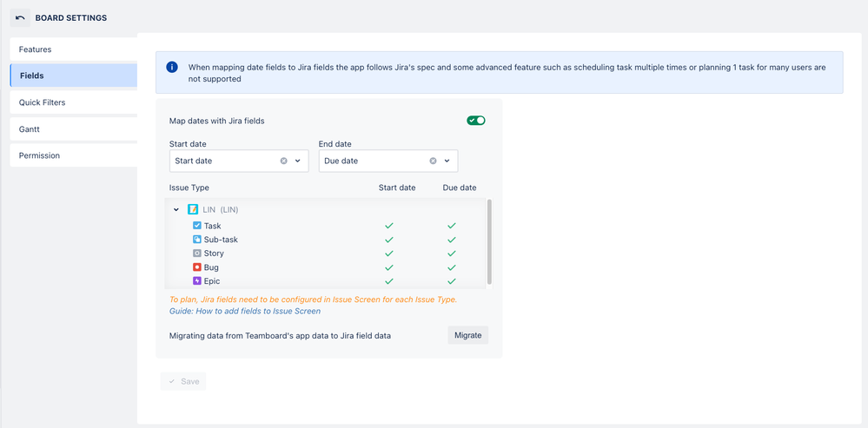Click the LIN project icon
This screenshot has height=428, width=868.
193,209
